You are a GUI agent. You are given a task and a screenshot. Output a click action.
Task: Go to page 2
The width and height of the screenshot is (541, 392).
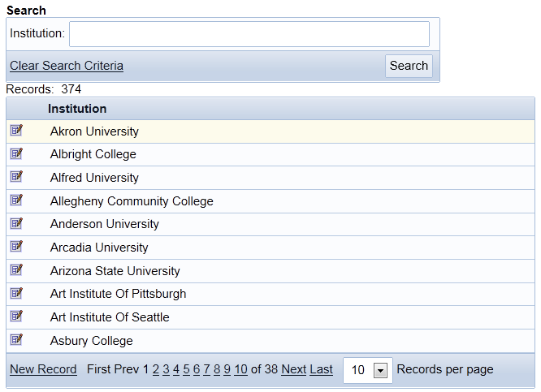point(156,369)
